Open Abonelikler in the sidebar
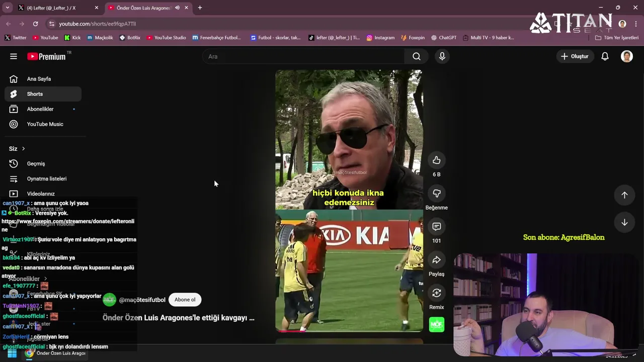The width and height of the screenshot is (644, 362). (43, 109)
